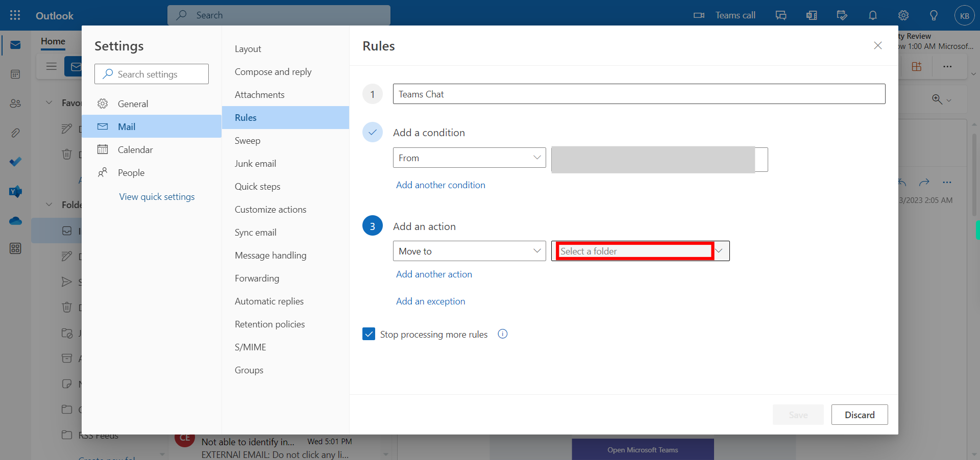
Task: Open Compose and reply settings
Action: [285, 72]
